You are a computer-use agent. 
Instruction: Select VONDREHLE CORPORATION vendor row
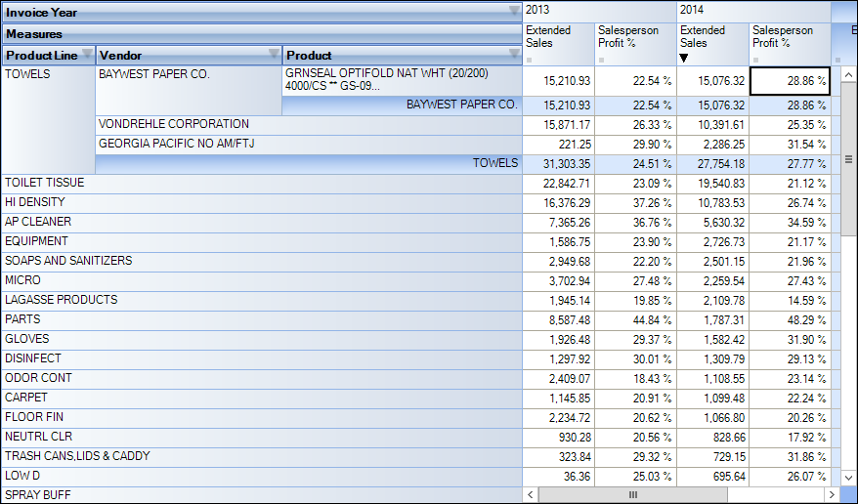pyautogui.click(x=309, y=125)
